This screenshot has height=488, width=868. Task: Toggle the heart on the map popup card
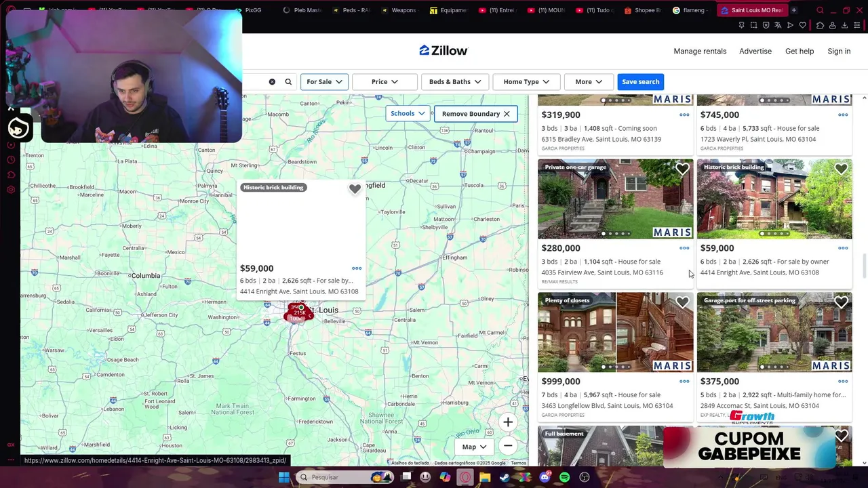click(355, 189)
